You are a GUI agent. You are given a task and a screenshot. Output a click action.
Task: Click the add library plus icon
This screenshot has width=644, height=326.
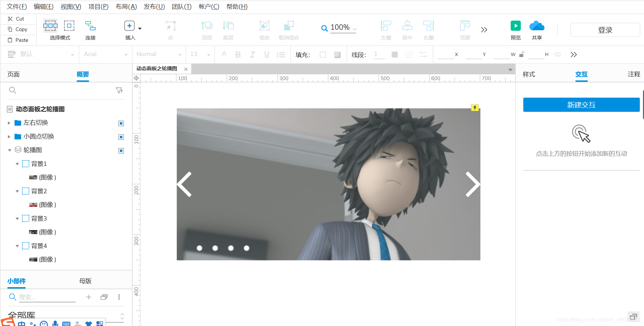click(88, 297)
